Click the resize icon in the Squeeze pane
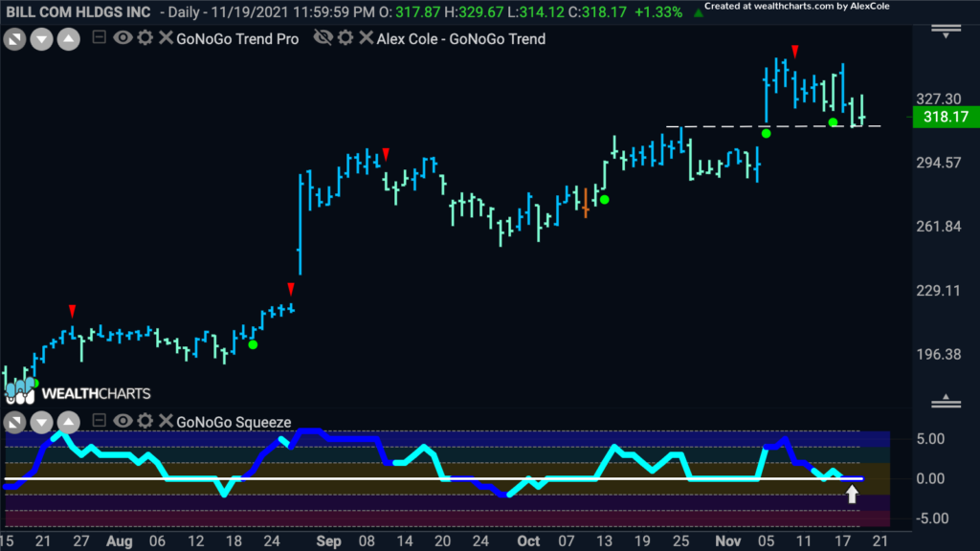This screenshot has height=551, width=980. (x=14, y=422)
